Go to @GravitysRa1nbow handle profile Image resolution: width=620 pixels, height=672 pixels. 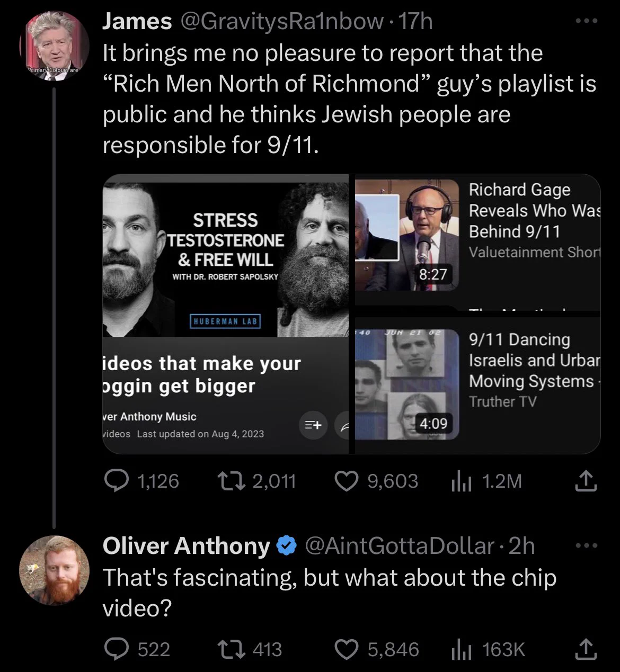click(x=282, y=21)
